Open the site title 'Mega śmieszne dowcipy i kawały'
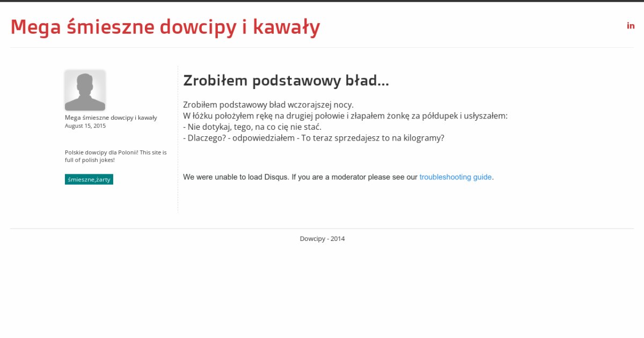This screenshot has width=644, height=338. pyautogui.click(x=165, y=27)
